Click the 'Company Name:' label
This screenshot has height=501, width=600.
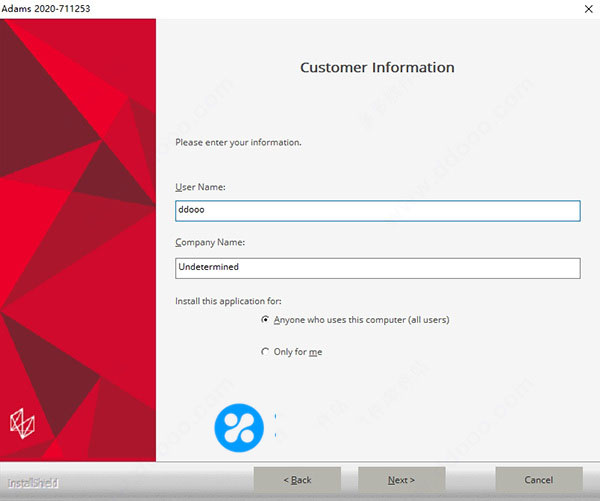(210, 243)
